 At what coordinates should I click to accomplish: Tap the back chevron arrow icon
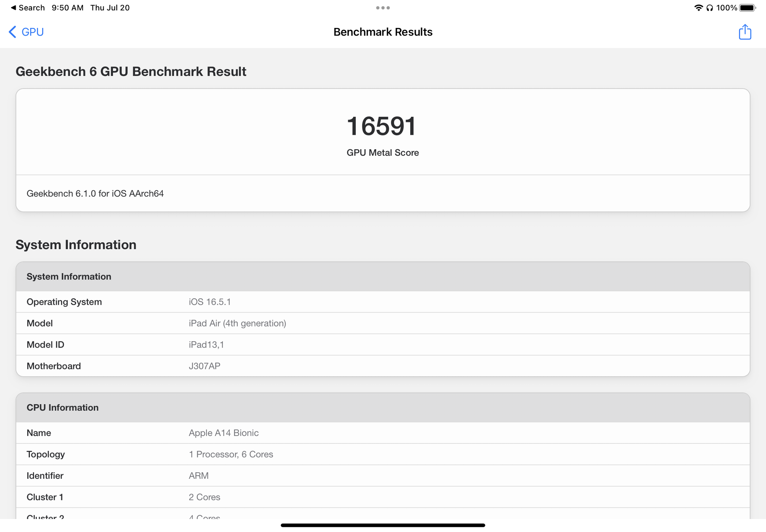pyautogui.click(x=12, y=32)
